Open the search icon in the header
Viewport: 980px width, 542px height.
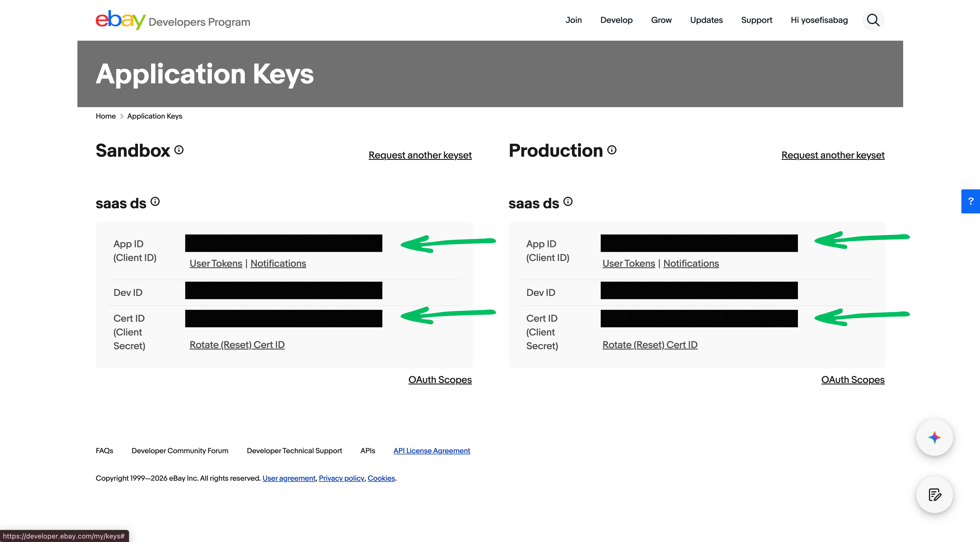873,20
